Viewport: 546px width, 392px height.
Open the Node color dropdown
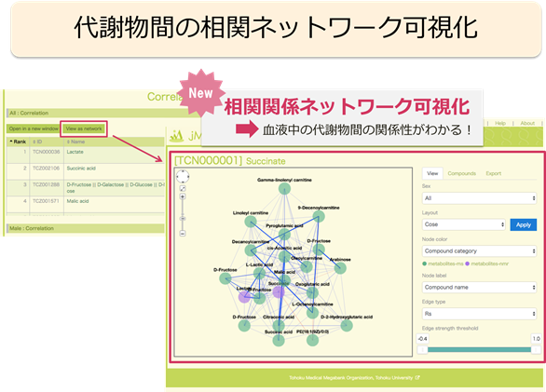[479, 251]
